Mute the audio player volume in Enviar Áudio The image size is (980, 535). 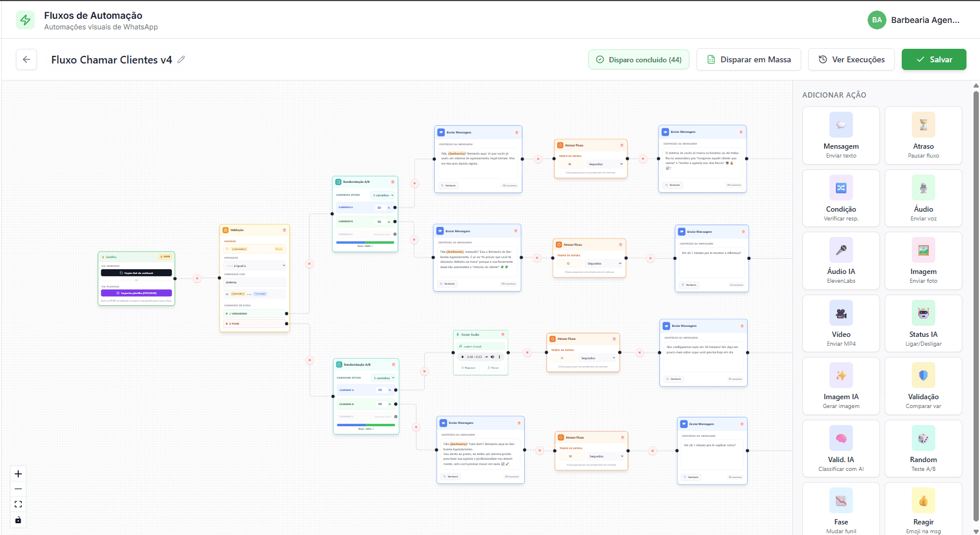492,357
